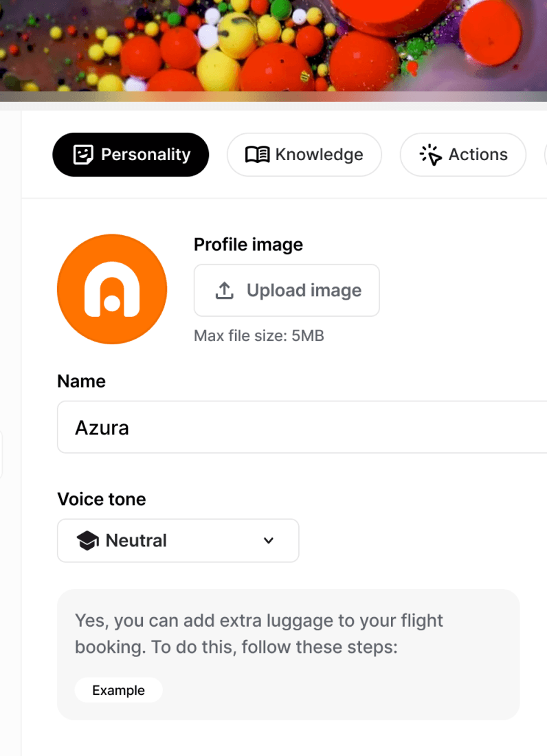This screenshot has width=547, height=756.
Task: Click the upload arrow icon
Action: [225, 291]
